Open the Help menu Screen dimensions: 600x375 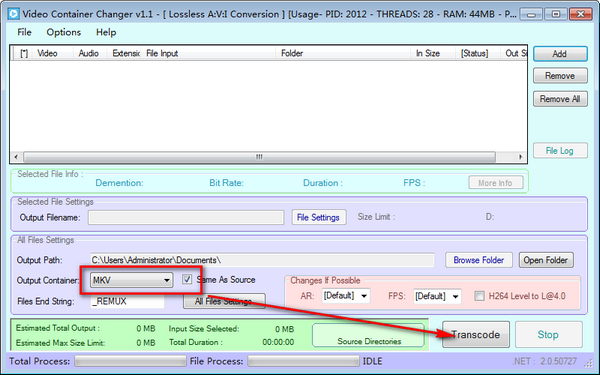[x=106, y=32]
